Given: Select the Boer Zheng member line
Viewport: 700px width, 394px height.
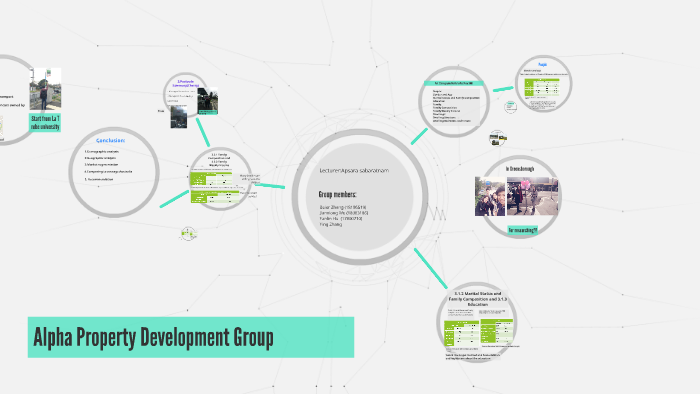Looking at the screenshot, I should click(342, 207).
